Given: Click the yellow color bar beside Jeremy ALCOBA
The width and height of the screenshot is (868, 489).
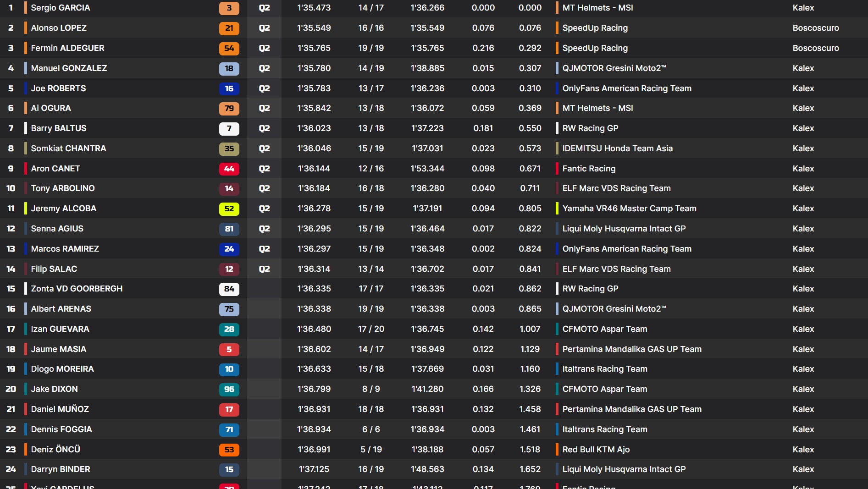Looking at the screenshot, I should (x=26, y=209).
